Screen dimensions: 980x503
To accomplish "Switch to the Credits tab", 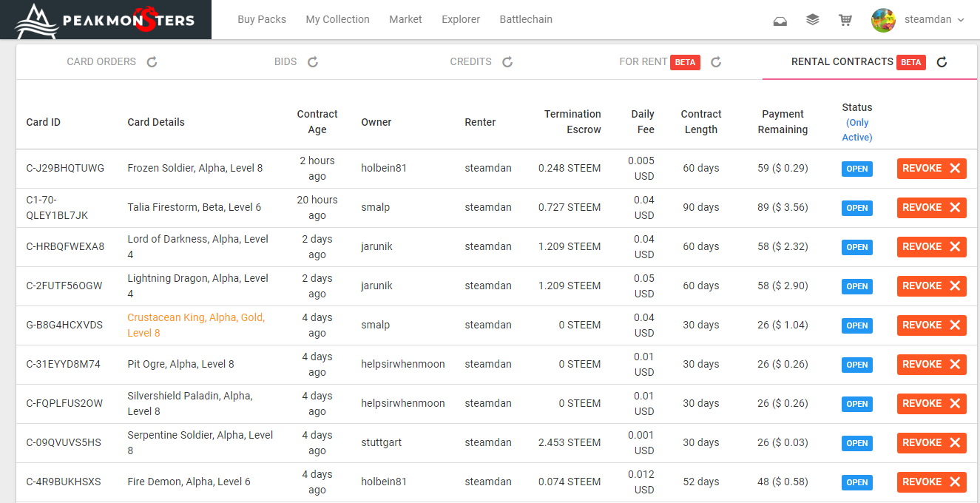I will click(470, 61).
